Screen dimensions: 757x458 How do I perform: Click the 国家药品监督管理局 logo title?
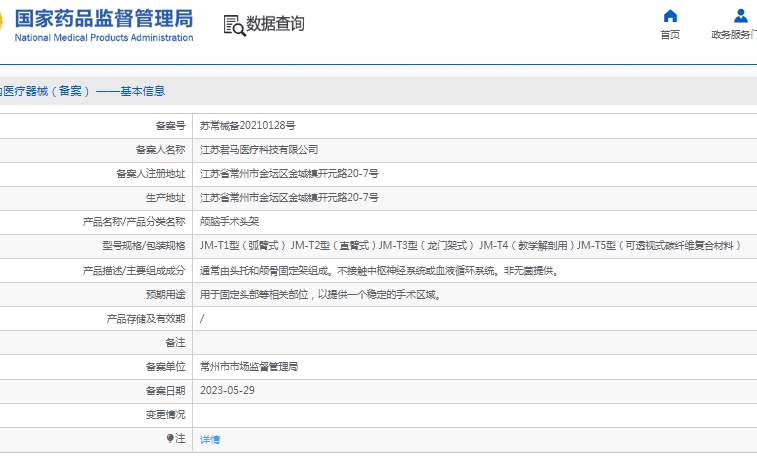103,18
